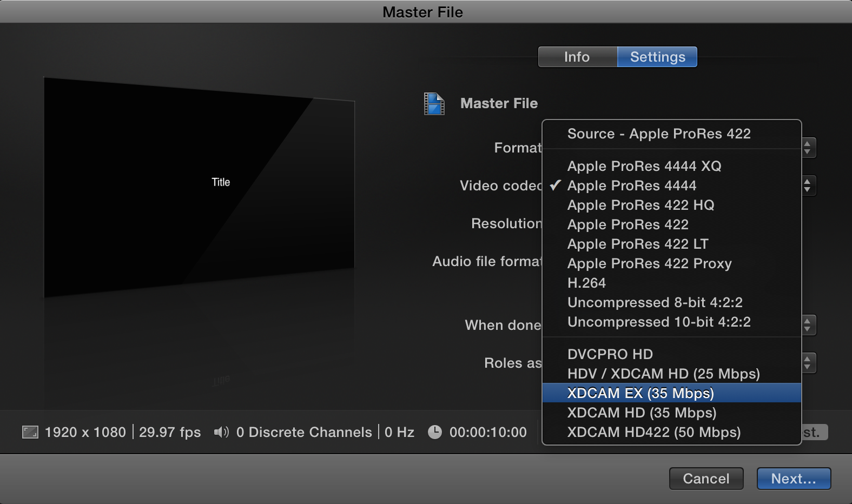Switch to the Settings tab

(x=657, y=57)
